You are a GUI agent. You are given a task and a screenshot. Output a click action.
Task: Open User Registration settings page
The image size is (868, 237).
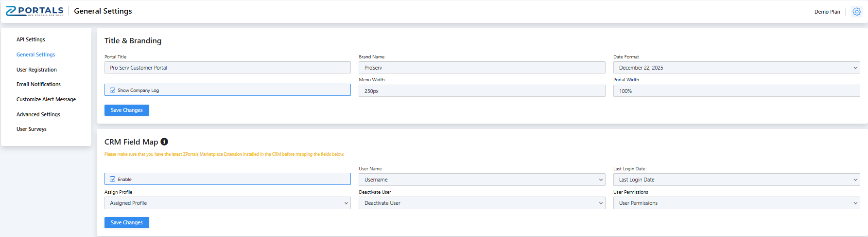coord(36,70)
